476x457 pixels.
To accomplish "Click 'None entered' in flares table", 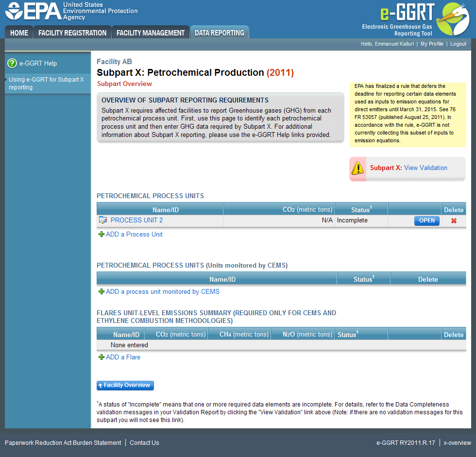I will [x=129, y=345].
